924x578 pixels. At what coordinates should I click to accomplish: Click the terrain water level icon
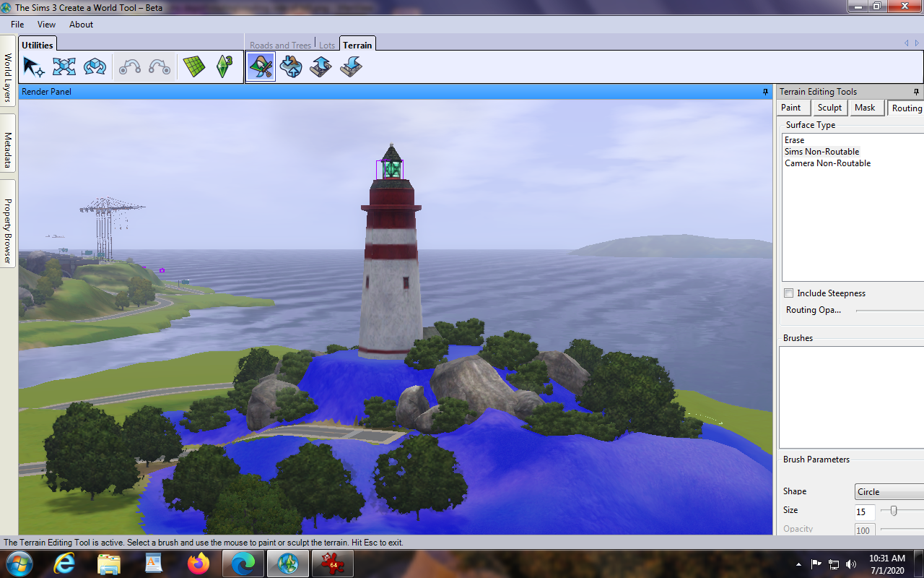(x=291, y=67)
